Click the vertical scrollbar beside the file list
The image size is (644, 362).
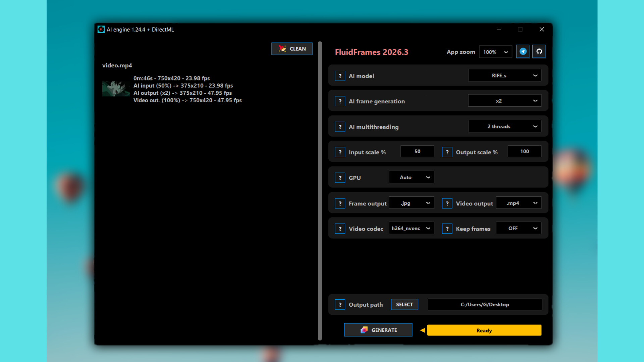320,191
